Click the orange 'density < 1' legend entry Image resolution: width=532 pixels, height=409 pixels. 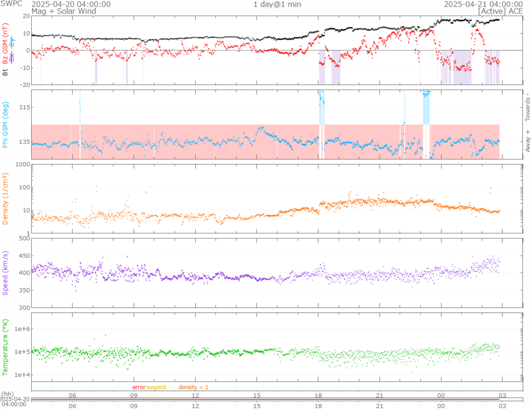coord(193,387)
